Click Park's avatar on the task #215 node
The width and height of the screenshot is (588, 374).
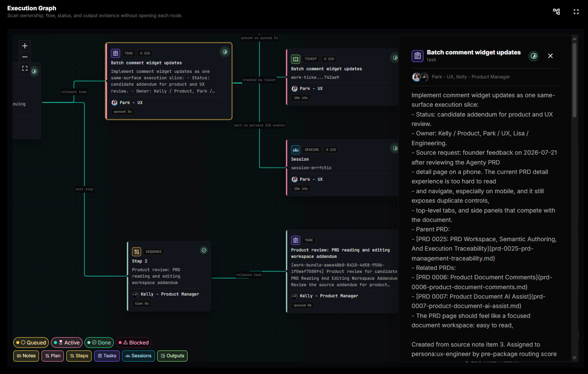click(x=114, y=103)
